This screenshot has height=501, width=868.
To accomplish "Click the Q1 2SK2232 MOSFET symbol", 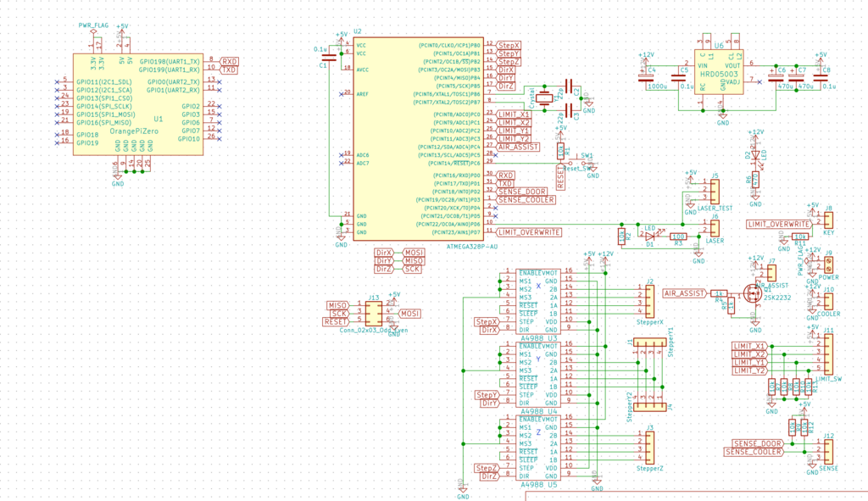I will click(x=753, y=293).
